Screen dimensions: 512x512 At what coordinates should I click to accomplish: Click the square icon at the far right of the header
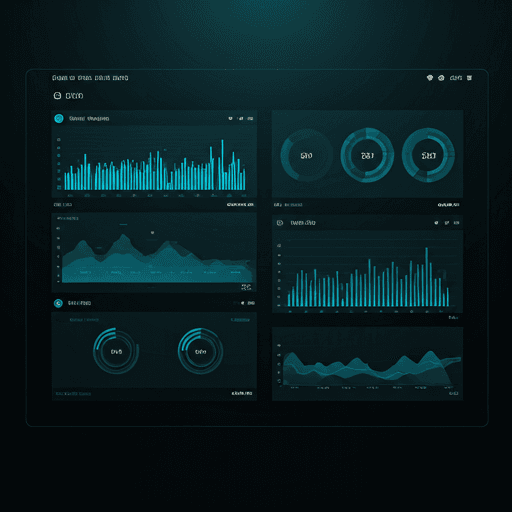tap(469, 78)
